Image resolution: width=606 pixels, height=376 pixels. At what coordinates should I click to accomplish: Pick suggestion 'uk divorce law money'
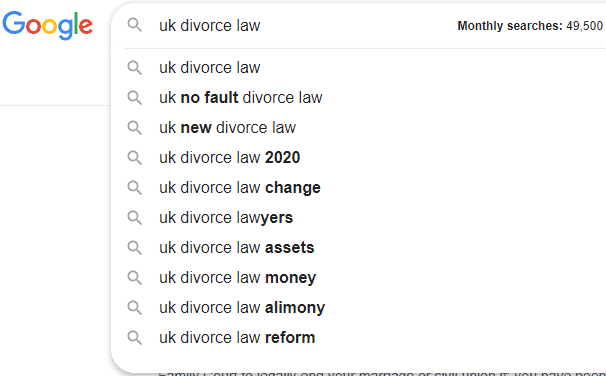(x=358, y=277)
